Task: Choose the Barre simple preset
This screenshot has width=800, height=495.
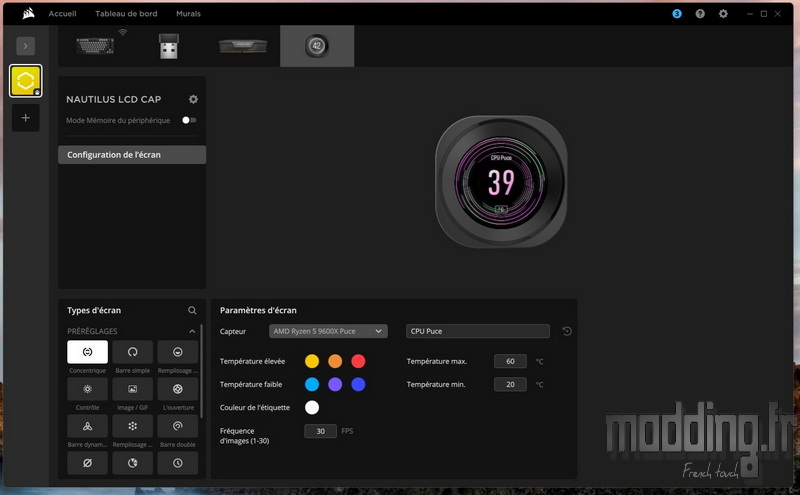Action: coord(132,352)
